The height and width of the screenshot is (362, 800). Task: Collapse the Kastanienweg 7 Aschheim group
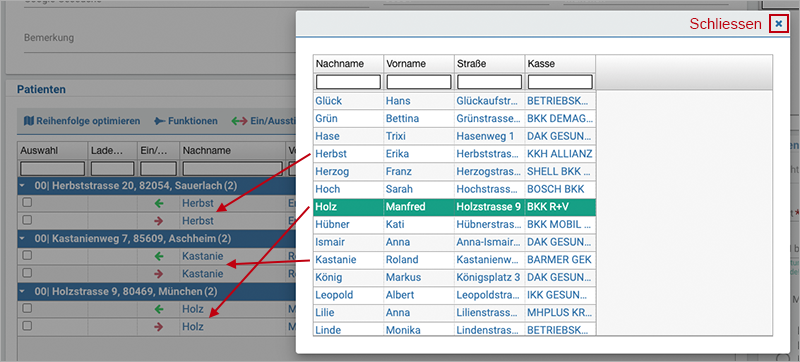[23, 238]
